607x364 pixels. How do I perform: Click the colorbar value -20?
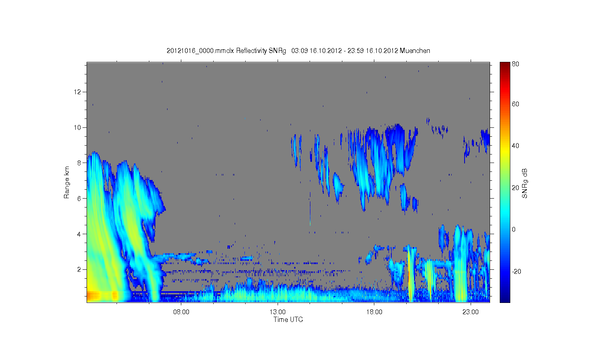tap(516, 271)
